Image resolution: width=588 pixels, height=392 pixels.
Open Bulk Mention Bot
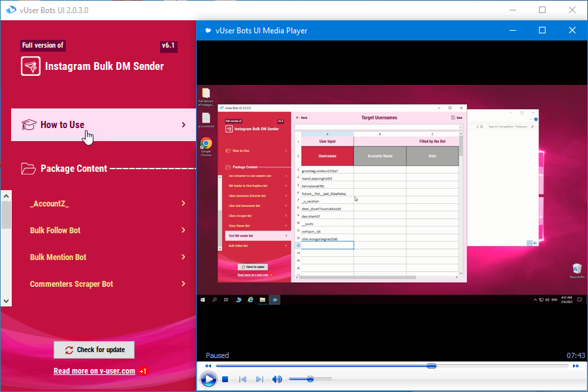pos(58,257)
